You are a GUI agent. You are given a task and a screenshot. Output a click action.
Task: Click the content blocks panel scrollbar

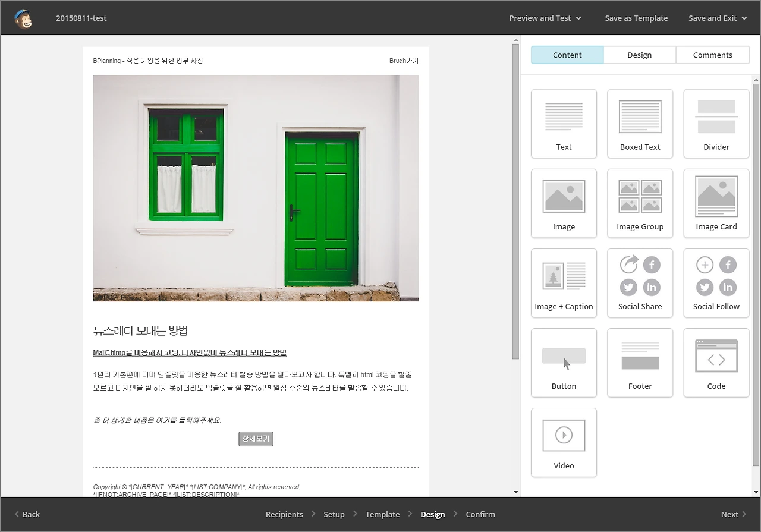(756, 275)
